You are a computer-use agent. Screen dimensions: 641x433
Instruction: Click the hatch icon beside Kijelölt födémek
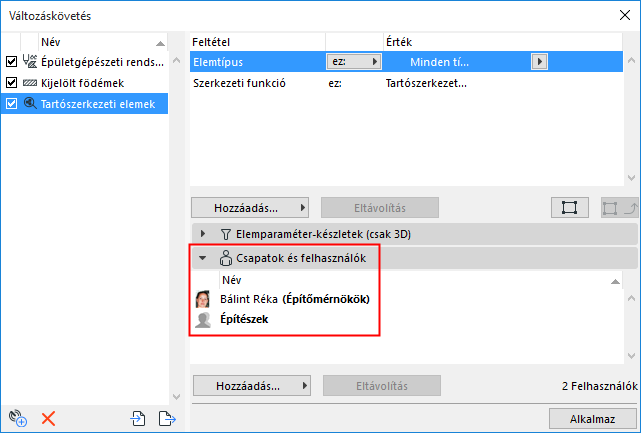(30, 83)
